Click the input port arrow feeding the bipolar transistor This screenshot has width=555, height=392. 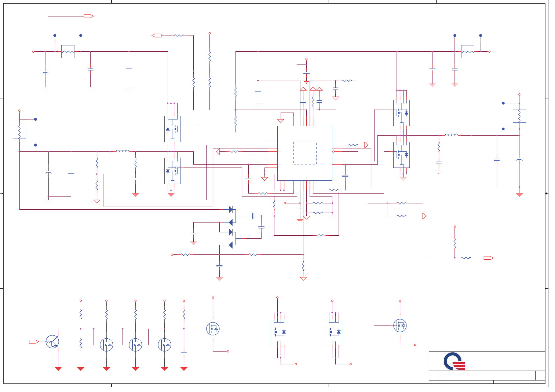coord(34,342)
